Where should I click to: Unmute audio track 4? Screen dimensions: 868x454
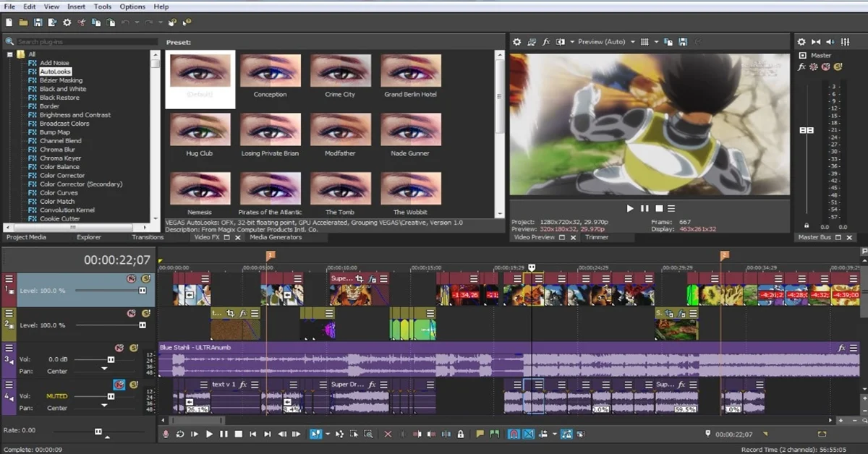119,384
